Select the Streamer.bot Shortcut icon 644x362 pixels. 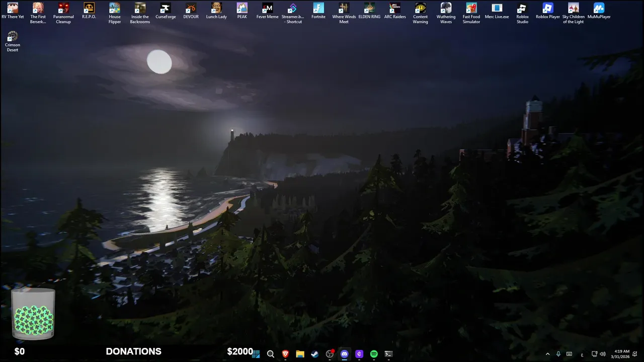pos(293,13)
